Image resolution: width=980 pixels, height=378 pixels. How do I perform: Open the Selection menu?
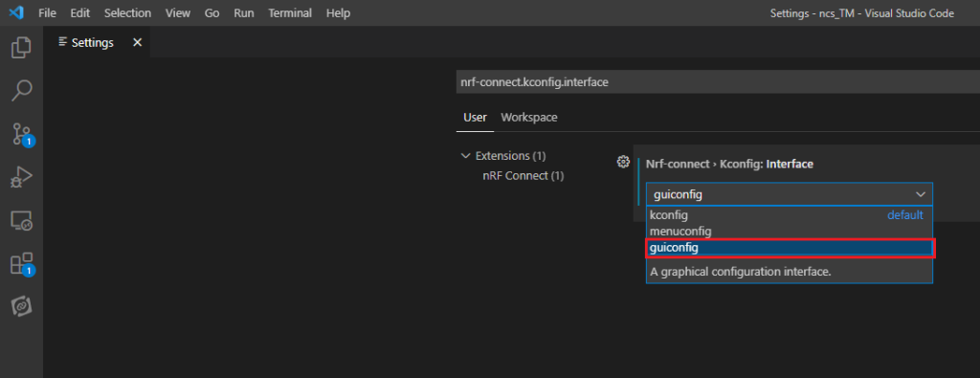click(x=127, y=13)
